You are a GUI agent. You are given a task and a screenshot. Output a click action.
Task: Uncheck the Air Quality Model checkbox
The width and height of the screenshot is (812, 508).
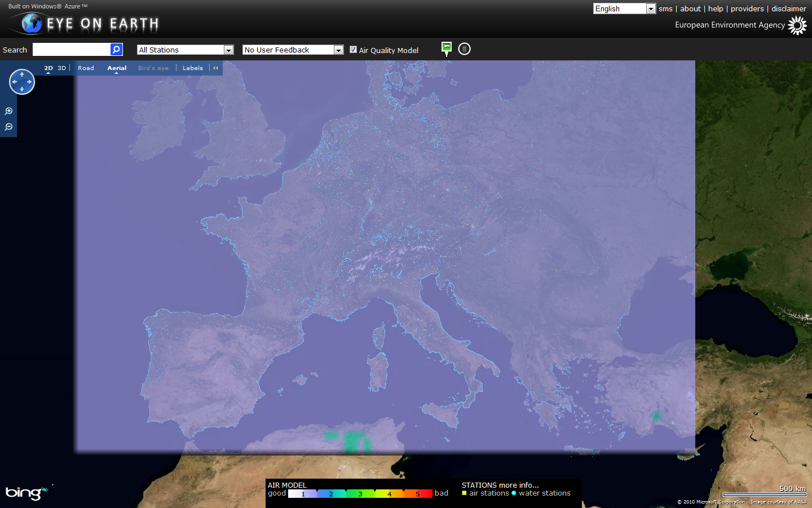[353, 50]
